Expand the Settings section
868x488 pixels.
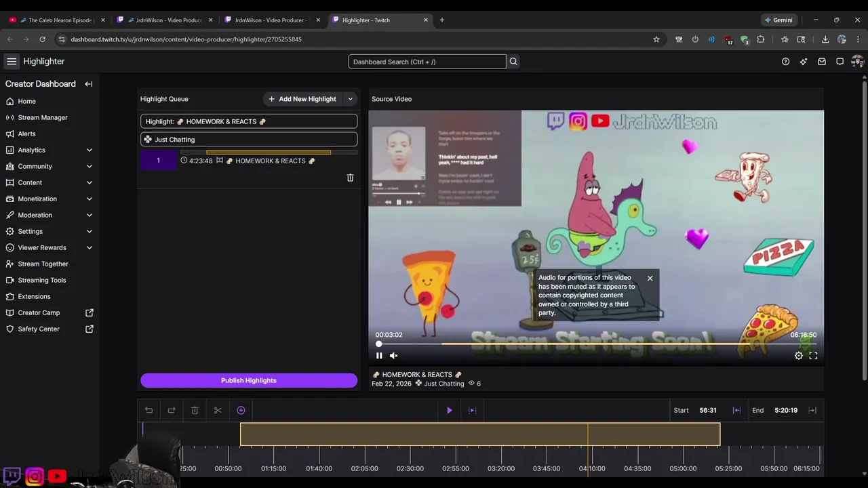90,231
